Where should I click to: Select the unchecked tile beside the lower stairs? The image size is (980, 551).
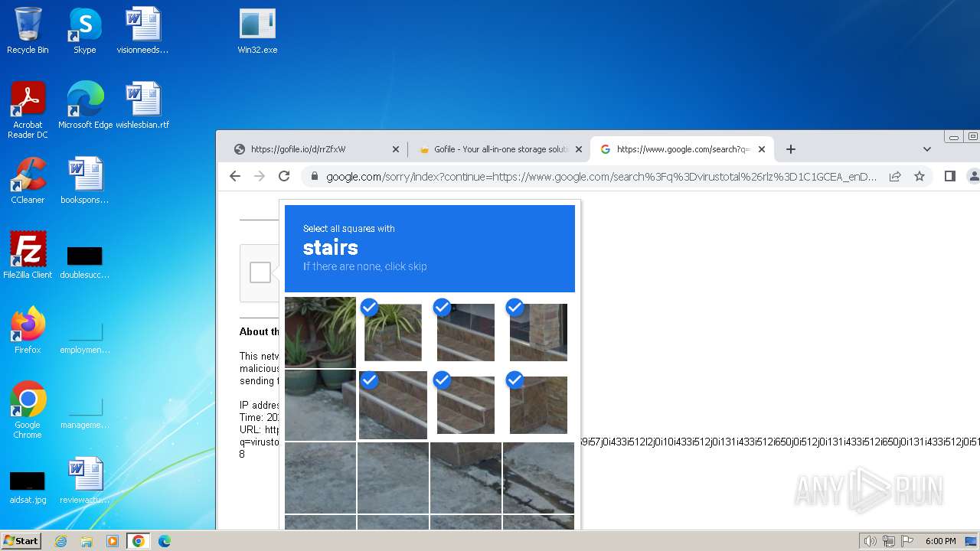tap(320, 405)
